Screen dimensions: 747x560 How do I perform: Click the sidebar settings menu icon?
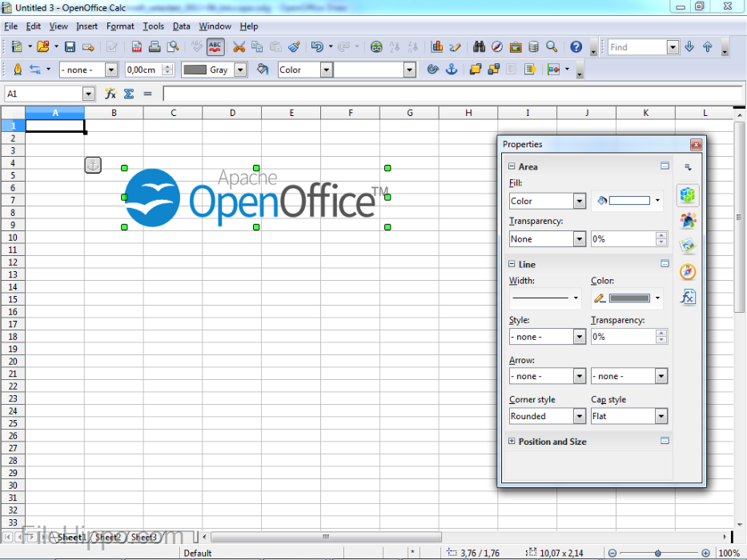(x=688, y=167)
